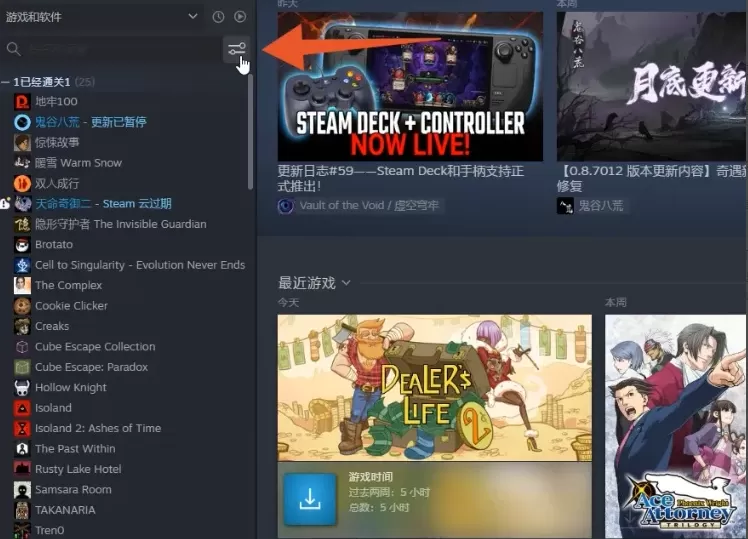The image size is (748, 539).
Task: Click the Dealer's Life 2 download icon
Action: tap(310, 499)
